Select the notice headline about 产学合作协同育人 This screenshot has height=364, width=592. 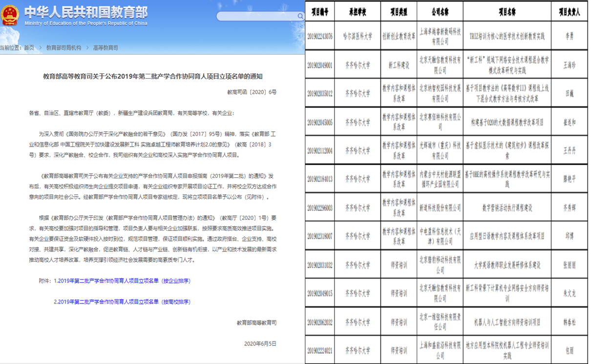[152, 76]
